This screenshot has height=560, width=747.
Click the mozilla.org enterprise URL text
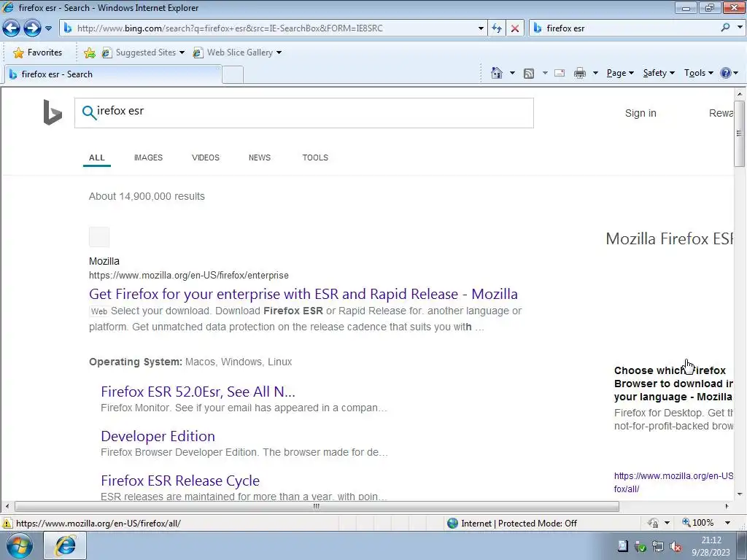pos(189,275)
